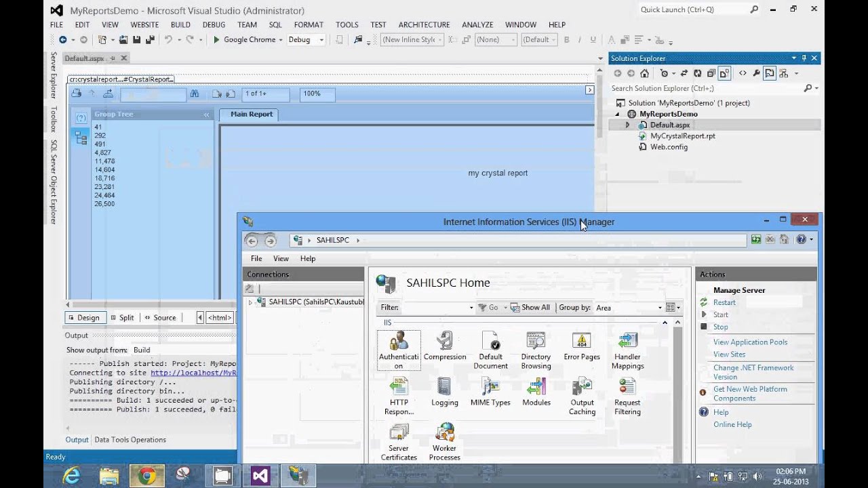Open the Compression feature icon
Viewport: 868px width, 488px height.
pos(445,346)
